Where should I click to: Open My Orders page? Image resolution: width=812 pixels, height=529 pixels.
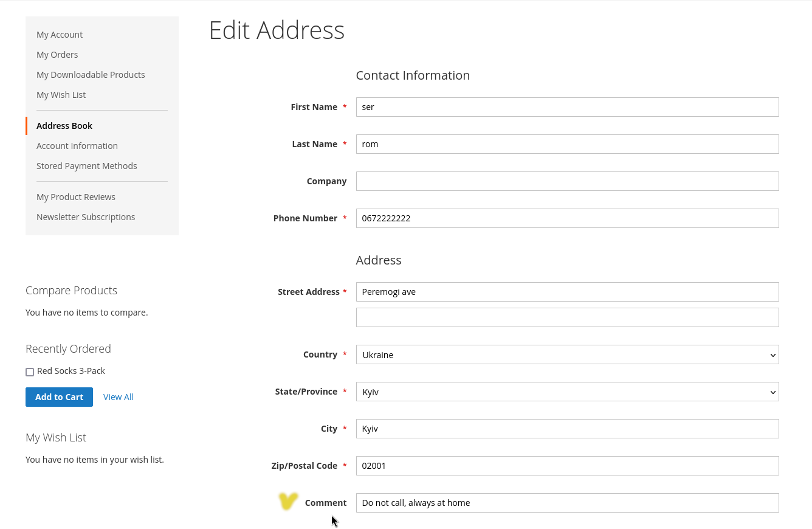point(57,55)
